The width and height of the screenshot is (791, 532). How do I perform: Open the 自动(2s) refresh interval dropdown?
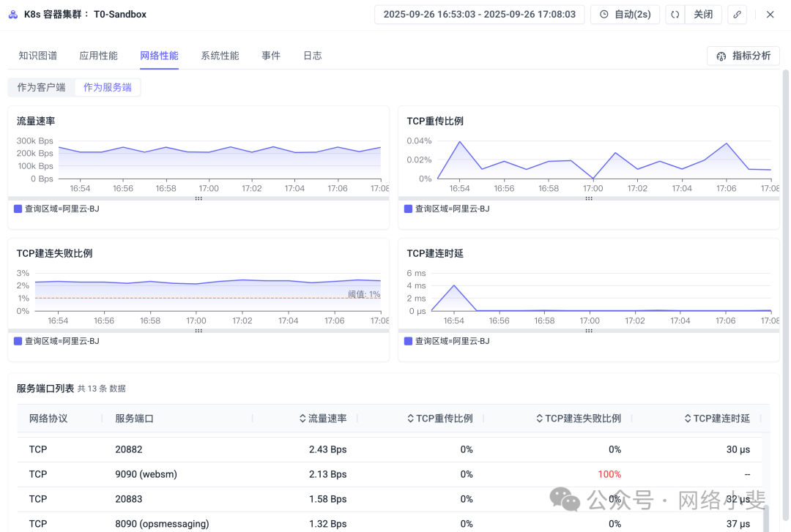(625, 15)
